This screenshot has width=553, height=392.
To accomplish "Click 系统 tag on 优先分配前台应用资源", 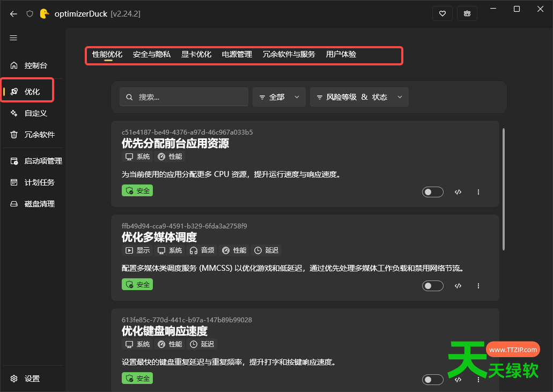I will (137, 157).
